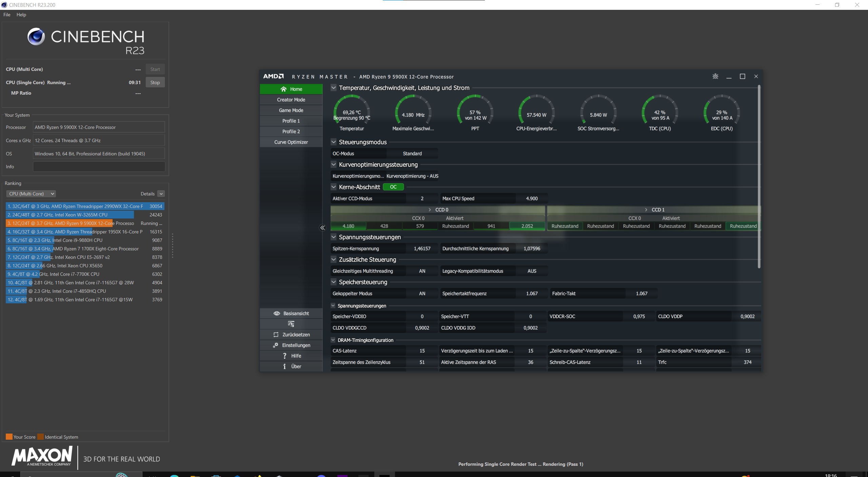Open Einstellungen gear settings
This screenshot has height=477, width=868.
pyautogui.click(x=276, y=345)
